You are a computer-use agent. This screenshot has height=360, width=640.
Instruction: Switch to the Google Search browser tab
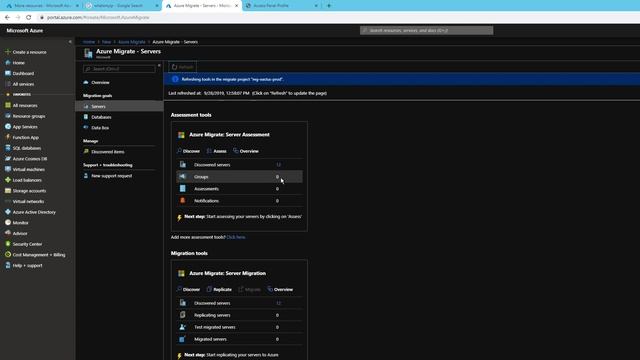coord(122,6)
